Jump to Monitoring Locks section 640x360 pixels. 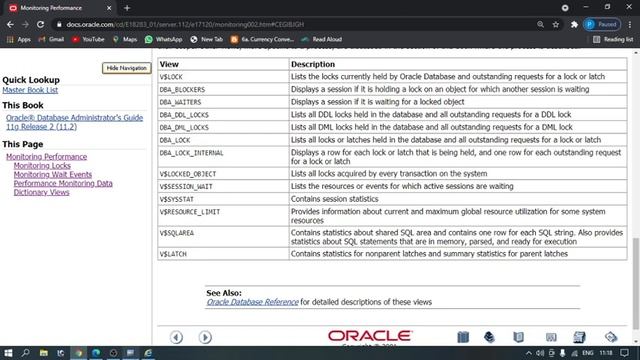coord(42,166)
